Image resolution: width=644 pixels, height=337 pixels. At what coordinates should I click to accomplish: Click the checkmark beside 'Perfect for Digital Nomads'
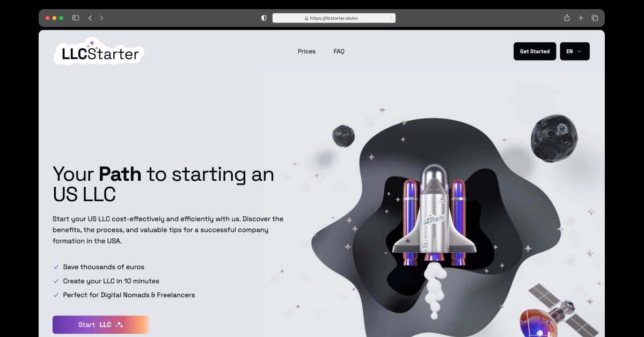click(56, 295)
